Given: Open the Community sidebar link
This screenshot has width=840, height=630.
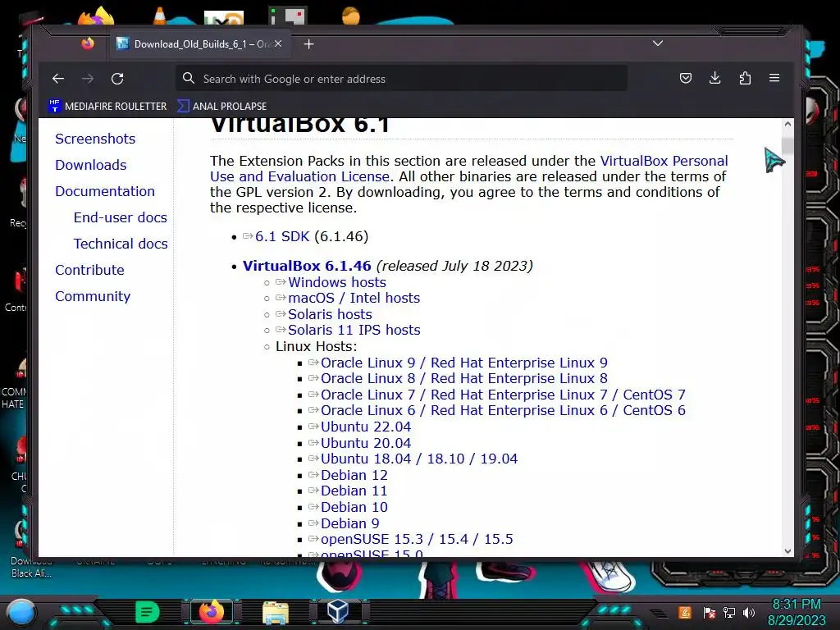Looking at the screenshot, I should (x=93, y=296).
